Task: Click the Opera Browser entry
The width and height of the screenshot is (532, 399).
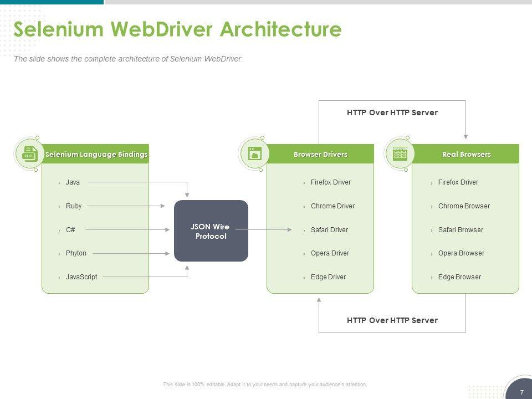Action: (x=461, y=253)
